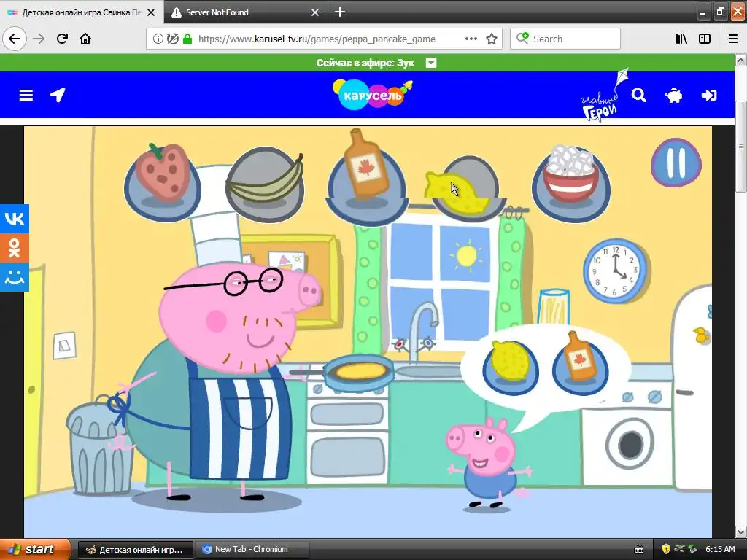The image size is (747, 560).
Task: Open the hamburger site menu
Action: click(x=26, y=96)
